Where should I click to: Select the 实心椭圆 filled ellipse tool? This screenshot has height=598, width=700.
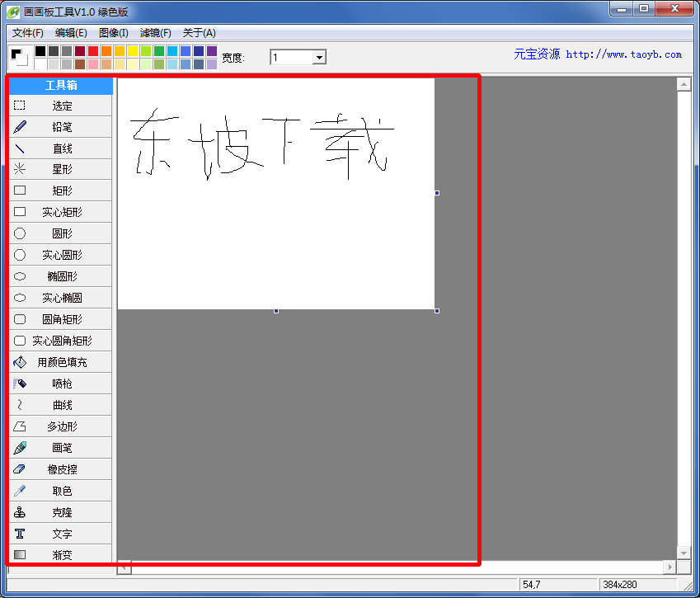tap(60, 298)
